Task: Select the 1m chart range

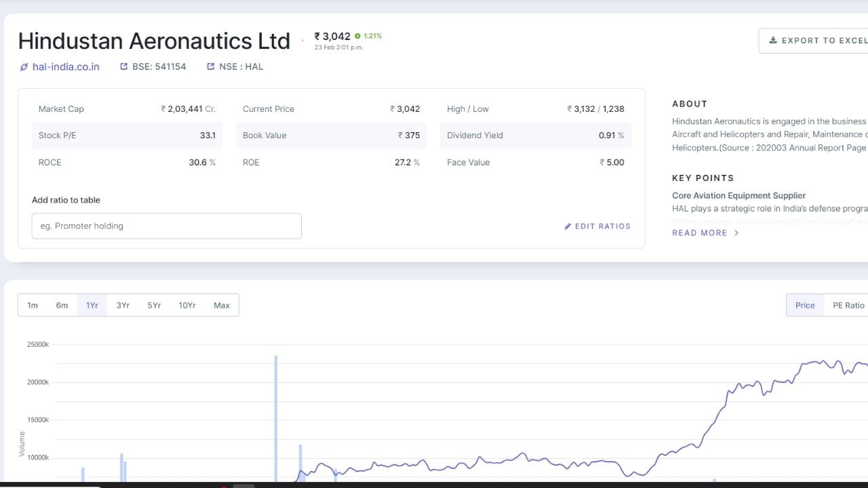Action: pyautogui.click(x=33, y=305)
